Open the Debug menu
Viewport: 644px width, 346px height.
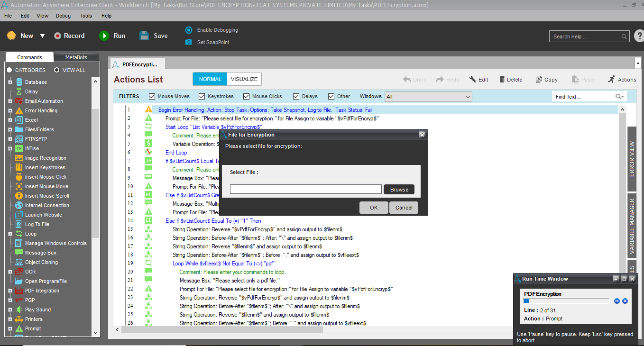pyautogui.click(x=63, y=16)
